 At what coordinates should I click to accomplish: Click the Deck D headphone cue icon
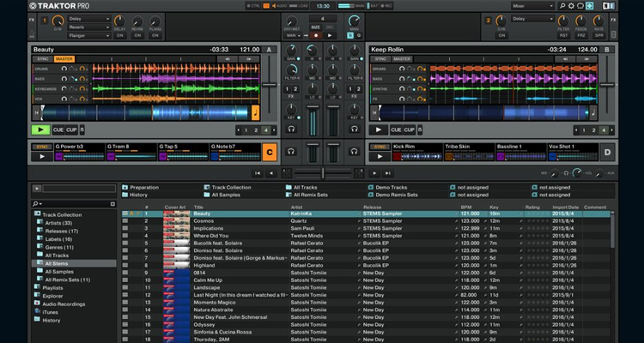click(x=355, y=152)
